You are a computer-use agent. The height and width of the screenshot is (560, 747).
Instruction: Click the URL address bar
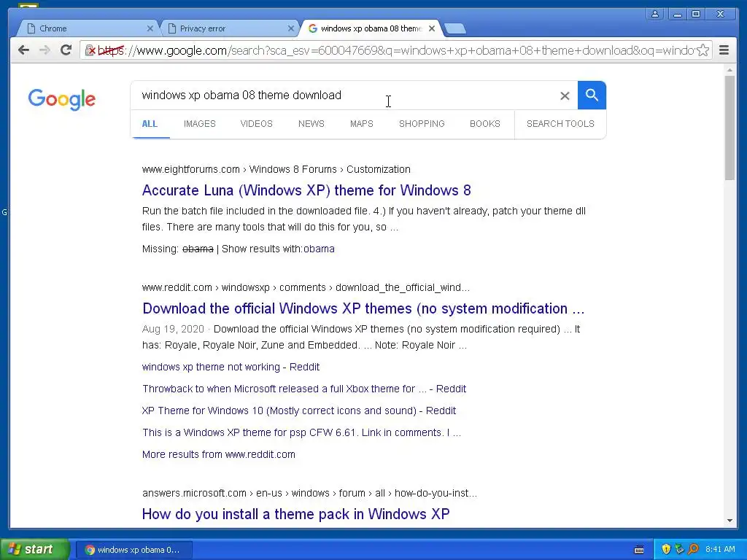click(395, 50)
